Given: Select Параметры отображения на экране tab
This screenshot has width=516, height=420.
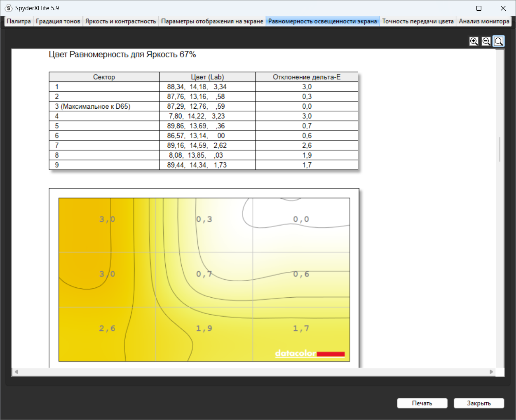Looking at the screenshot, I should 212,21.
